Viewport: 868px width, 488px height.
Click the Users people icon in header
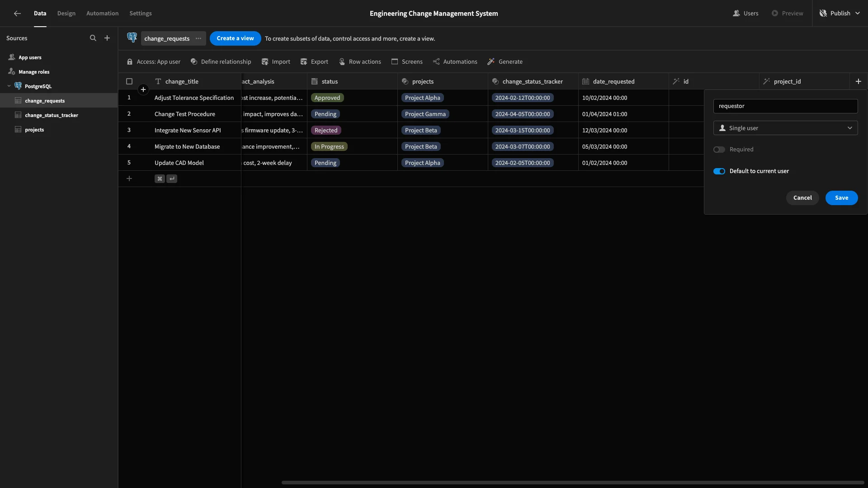tap(736, 14)
